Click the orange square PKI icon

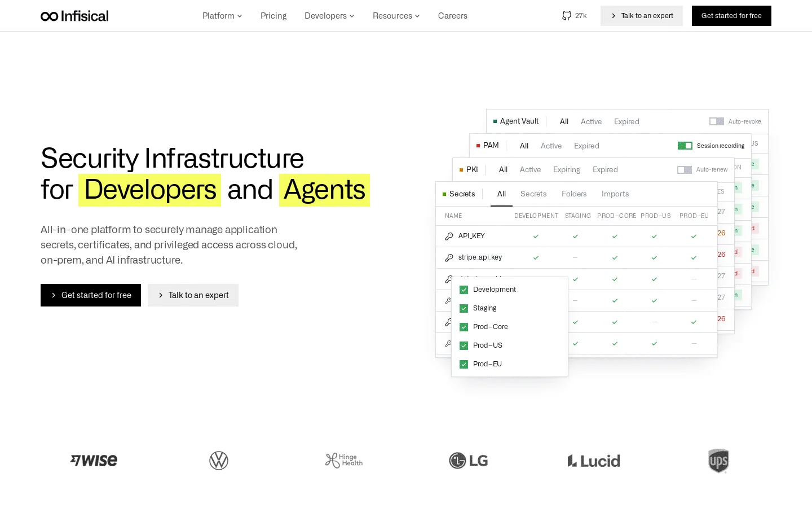click(x=461, y=170)
